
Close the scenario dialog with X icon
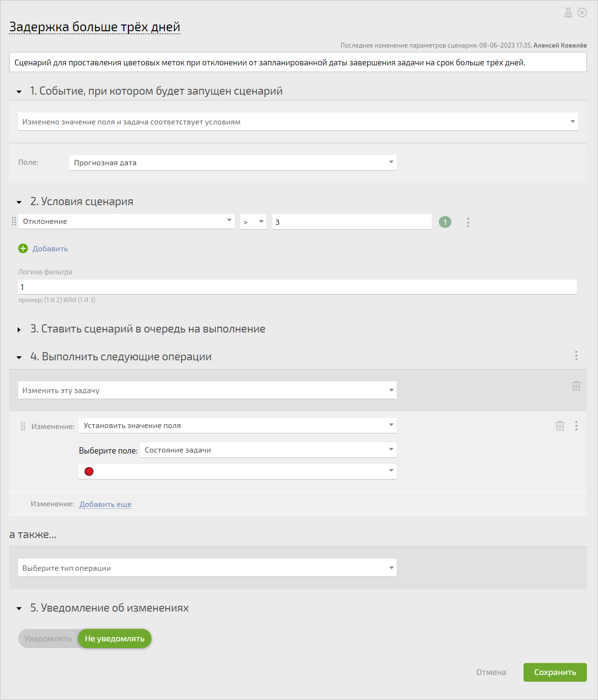pyautogui.click(x=582, y=12)
